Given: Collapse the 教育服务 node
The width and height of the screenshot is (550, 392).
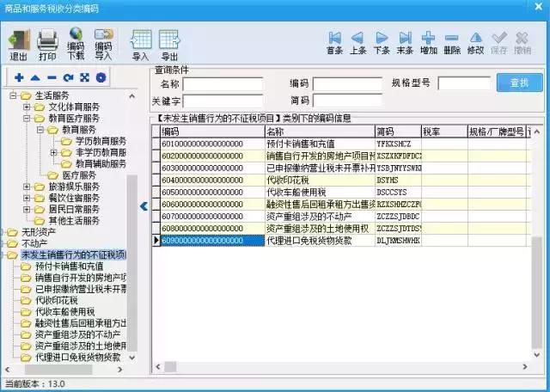Looking at the screenshot, I should point(40,130).
